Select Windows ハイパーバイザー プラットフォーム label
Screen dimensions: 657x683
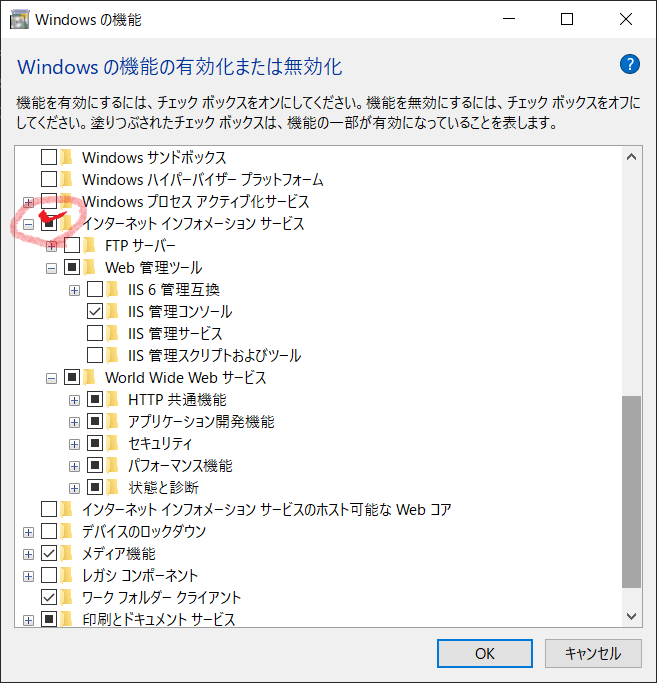click(x=203, y=179)
